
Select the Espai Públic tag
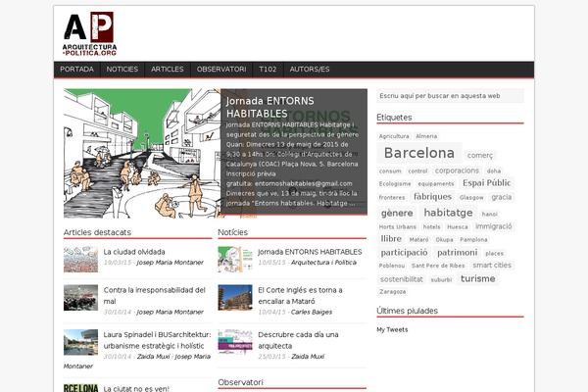coord(487,183)
